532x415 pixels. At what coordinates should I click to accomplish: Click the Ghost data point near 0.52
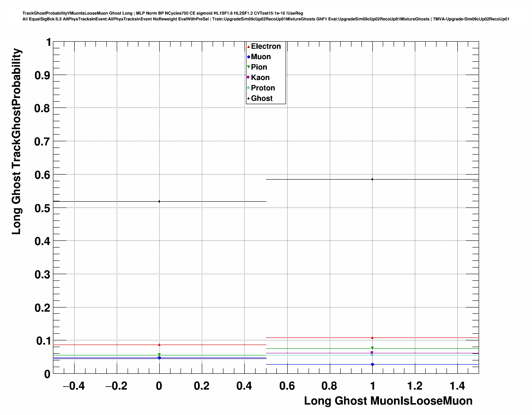[159, 202]
